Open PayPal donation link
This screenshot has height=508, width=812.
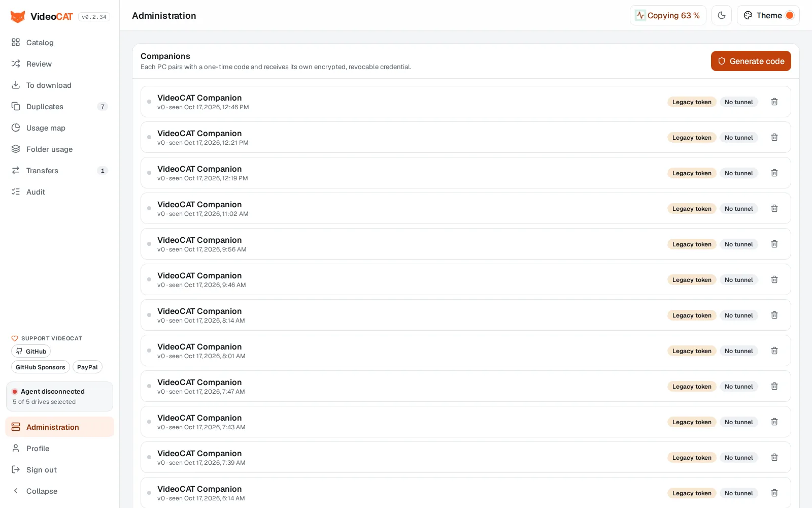87,367
